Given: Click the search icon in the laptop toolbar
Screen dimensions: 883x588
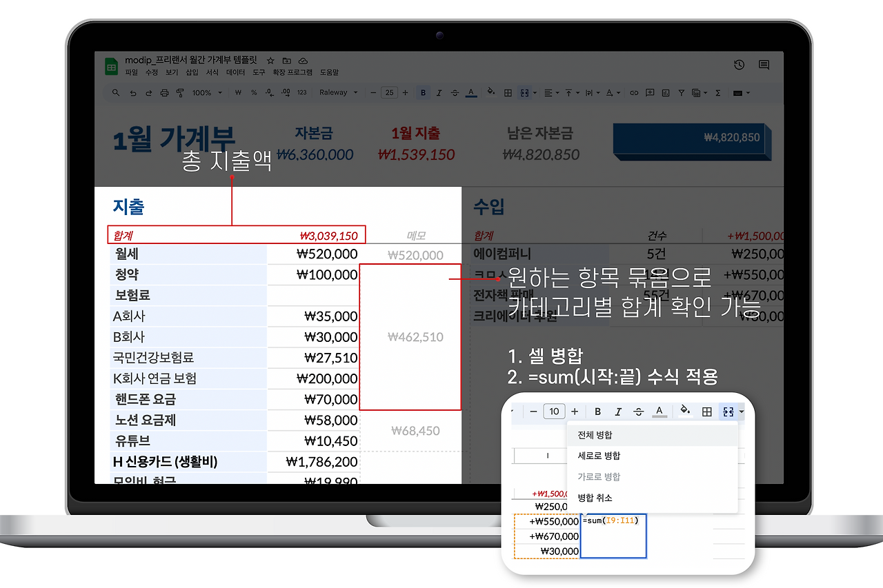Looking at the screenshot, I should tap(116, 92).
